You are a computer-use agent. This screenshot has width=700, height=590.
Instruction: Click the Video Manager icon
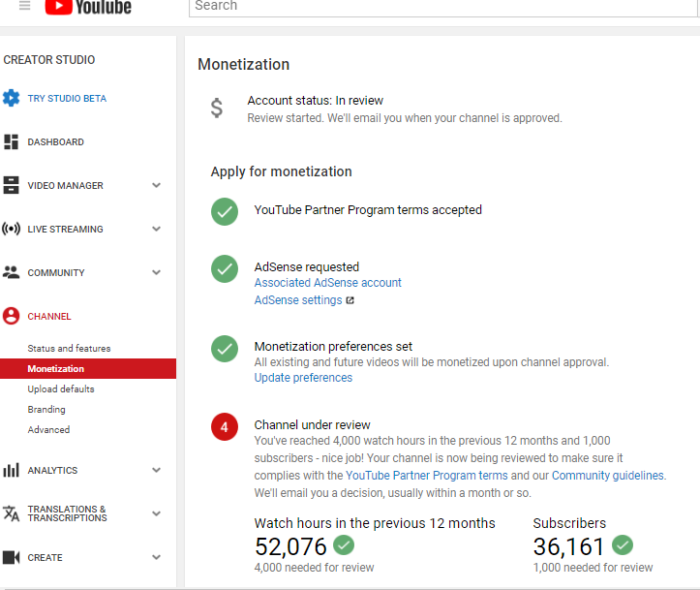[12, 185]
